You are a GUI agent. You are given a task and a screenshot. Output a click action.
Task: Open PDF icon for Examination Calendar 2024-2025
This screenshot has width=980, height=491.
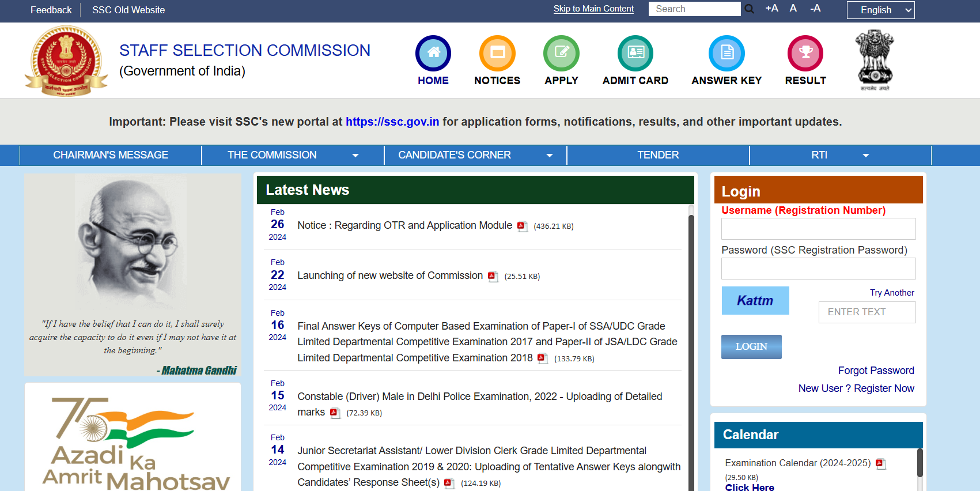point(880,464)
